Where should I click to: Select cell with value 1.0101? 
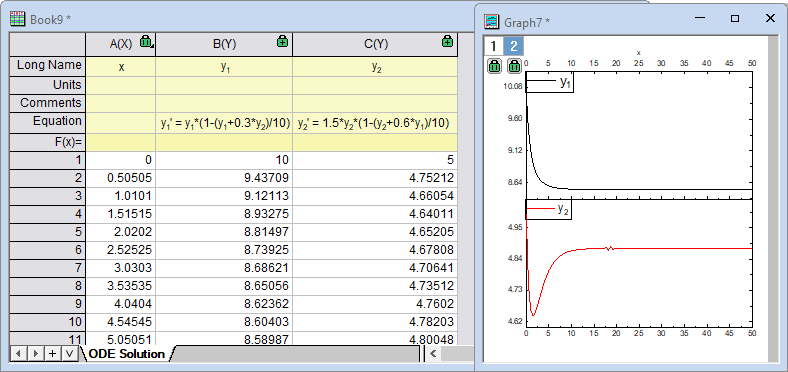(x=121, y=196)
